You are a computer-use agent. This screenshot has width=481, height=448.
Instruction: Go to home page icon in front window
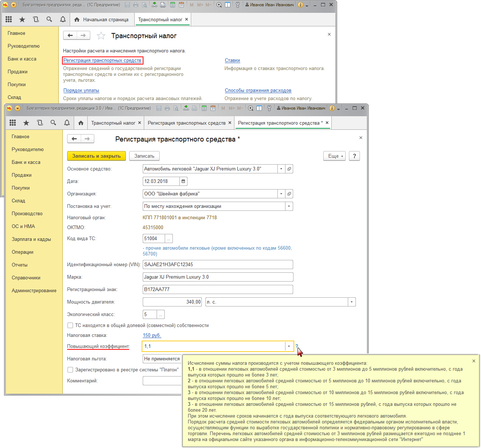(x=81, y=123)
